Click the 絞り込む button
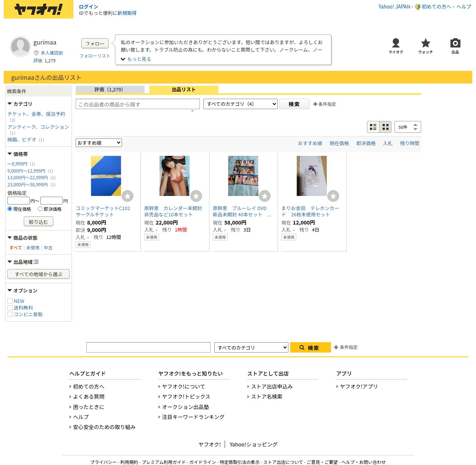 coord(39,222)
